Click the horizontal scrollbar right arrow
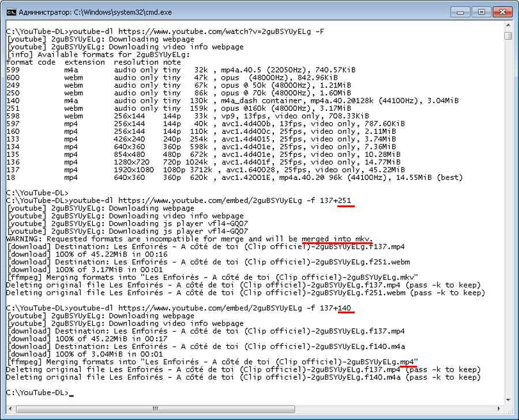519x420 pixels. tap(499, 408)
